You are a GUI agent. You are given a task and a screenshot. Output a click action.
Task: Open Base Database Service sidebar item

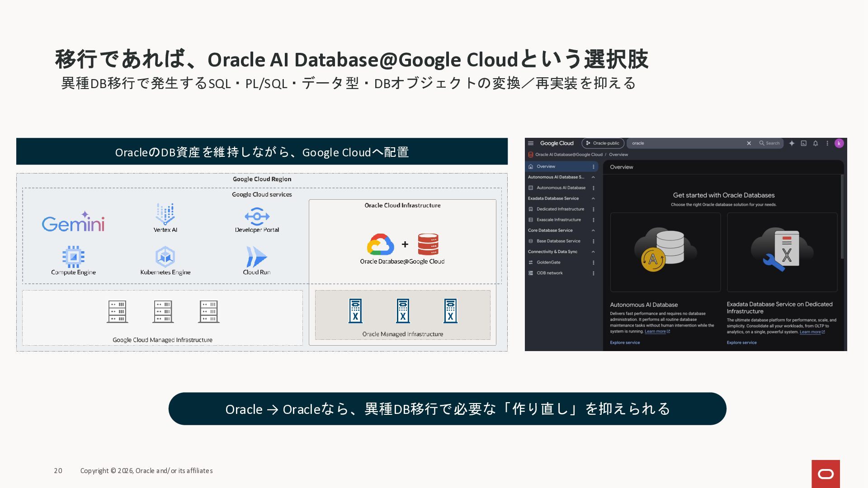click(x=558, y=241)
